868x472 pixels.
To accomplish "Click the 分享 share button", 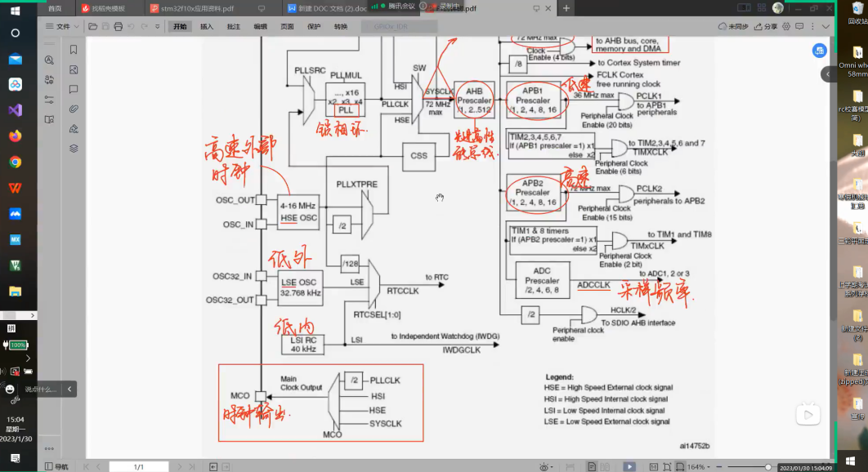I will coord(766,26).
